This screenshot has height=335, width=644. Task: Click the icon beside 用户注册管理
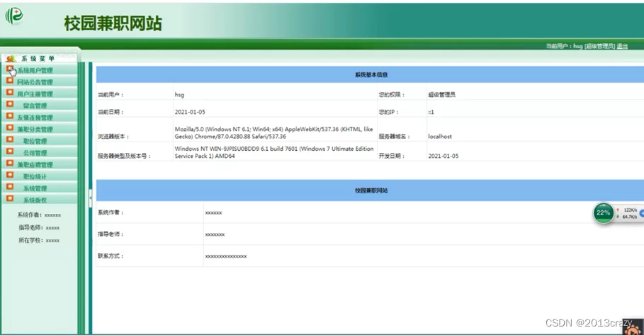[10, 93]
